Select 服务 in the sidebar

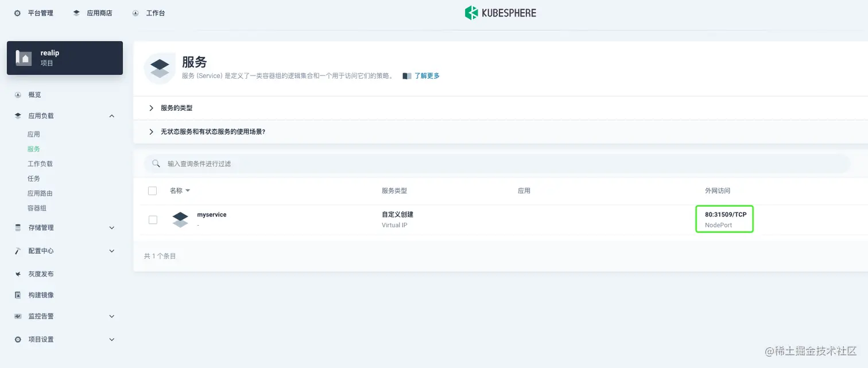coord(34,149)
